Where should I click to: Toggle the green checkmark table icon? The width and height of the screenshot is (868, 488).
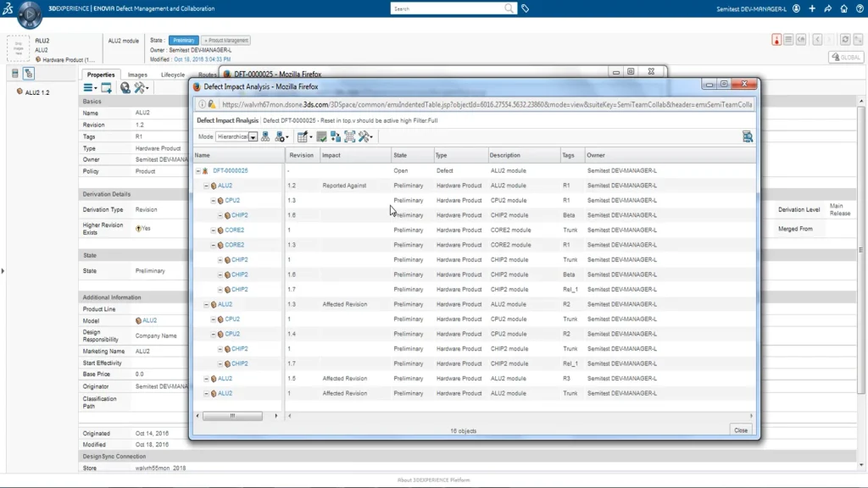(x=321, y=136)
